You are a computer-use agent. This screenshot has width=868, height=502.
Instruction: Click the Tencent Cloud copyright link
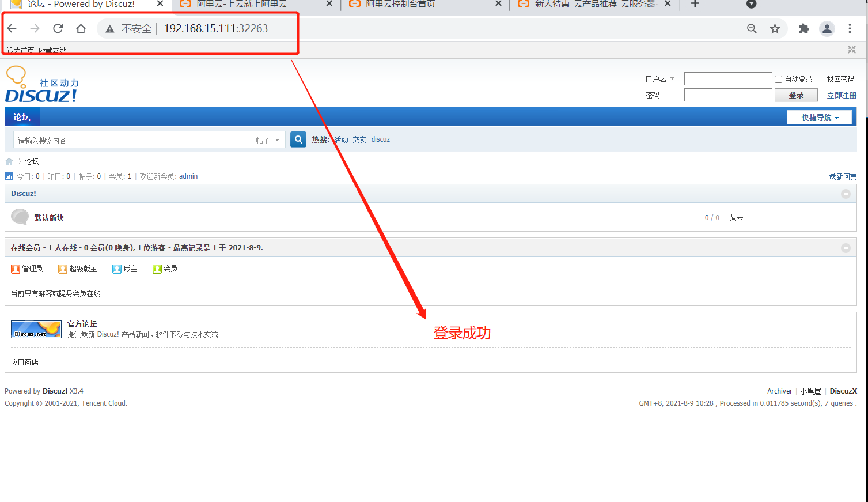[x=104, y=403]
